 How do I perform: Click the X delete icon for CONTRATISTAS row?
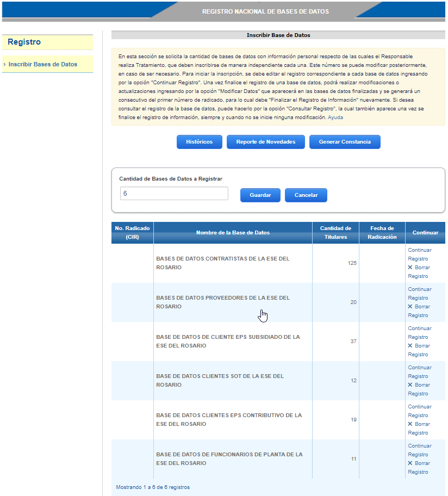tap(410, 267)
